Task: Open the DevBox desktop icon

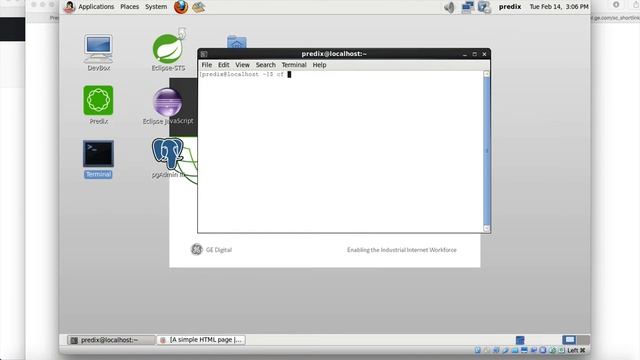Action: [x=98, y=53]
